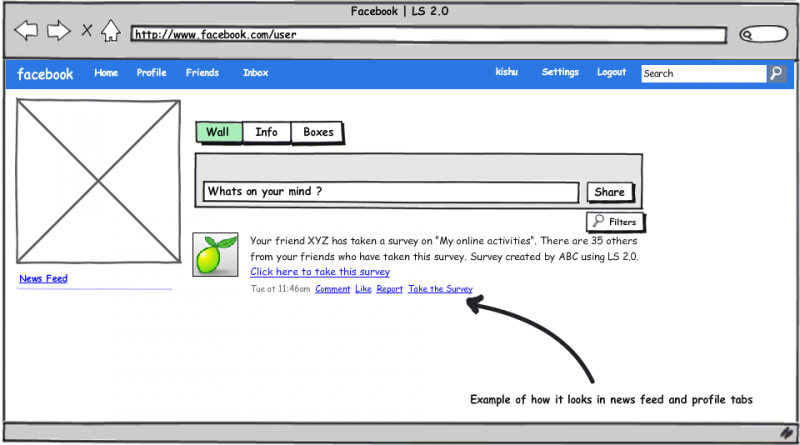This screenshot has width=800, height=445.
Task: Open the Inbox menu item
Action: pyautogui.click(x=256, y=73)
